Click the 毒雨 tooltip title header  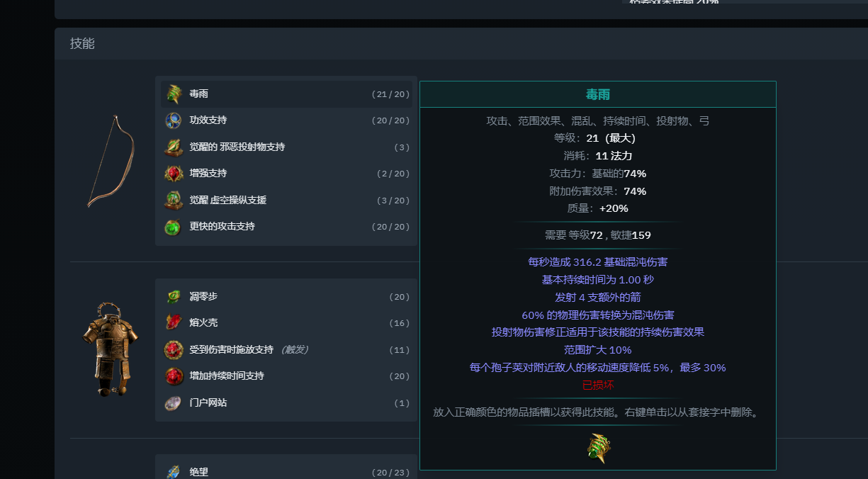click(598, 94)
